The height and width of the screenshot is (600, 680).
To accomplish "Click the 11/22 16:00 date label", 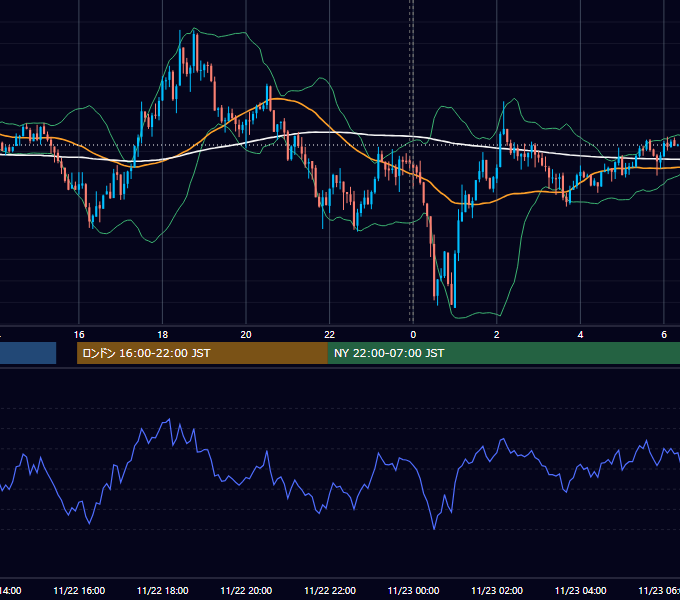I will point(79,591).
